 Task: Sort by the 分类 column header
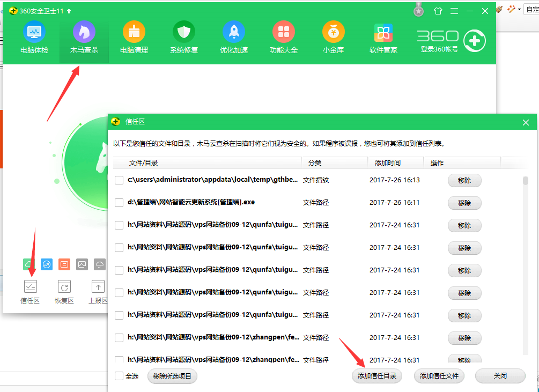(x=335, y=163)
